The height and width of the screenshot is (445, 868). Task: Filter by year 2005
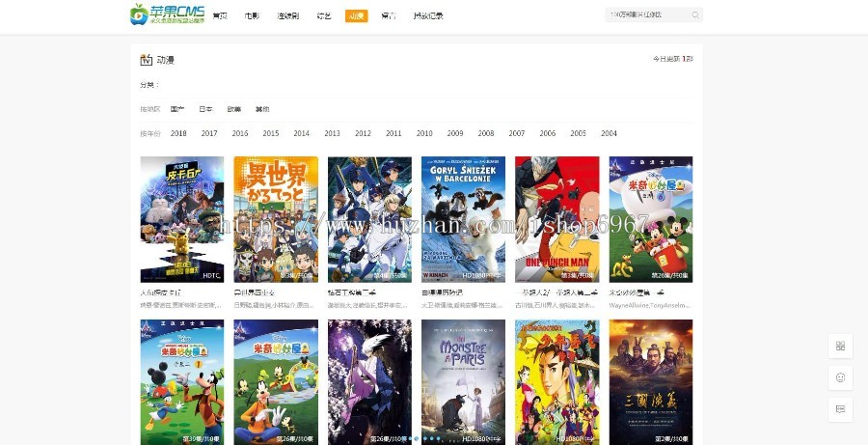(578, 133)
